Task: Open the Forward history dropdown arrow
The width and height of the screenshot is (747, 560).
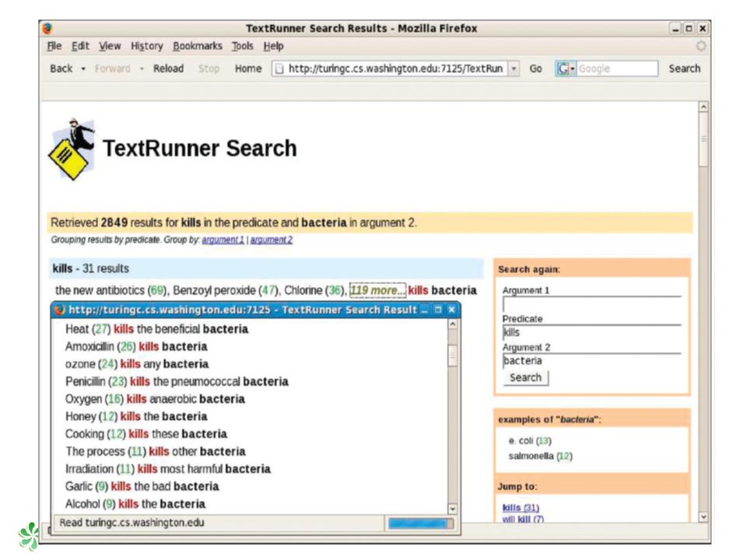Action: click(142, 68)
